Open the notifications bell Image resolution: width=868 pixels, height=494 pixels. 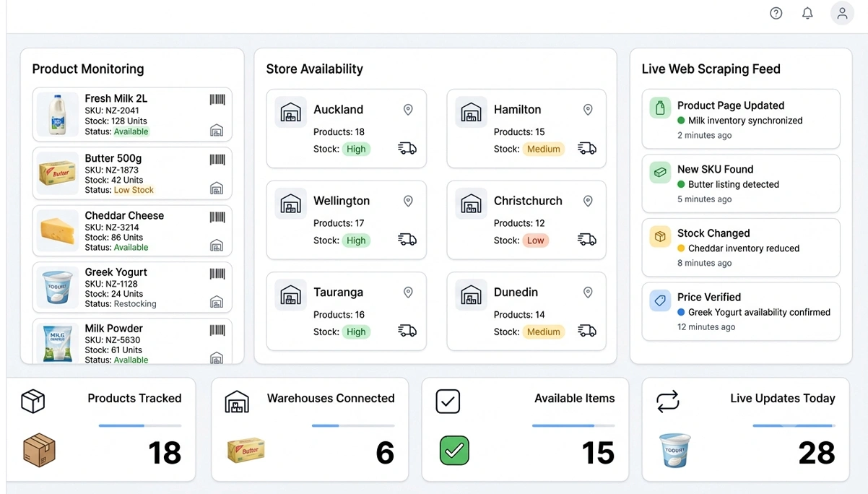pos(808,13)
